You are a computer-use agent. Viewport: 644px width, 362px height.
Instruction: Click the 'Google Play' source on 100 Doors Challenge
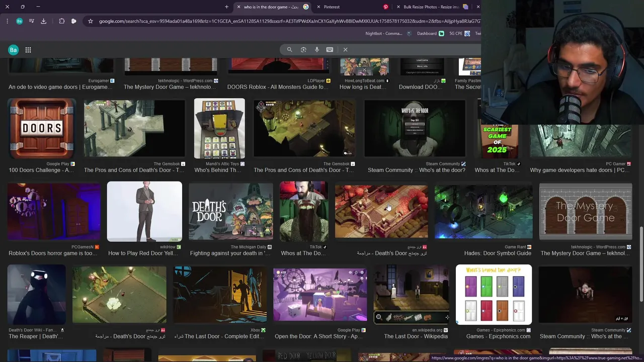click(58, 164)
